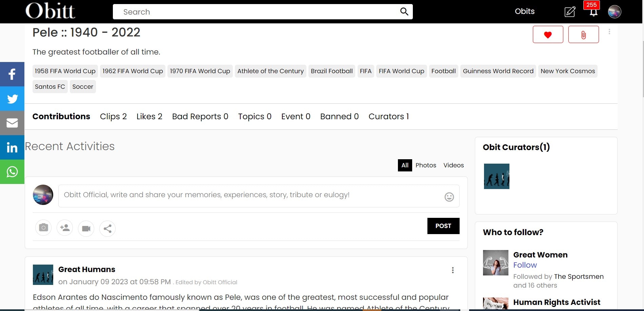The height and width of the screenshot is (311, 644).
Task: Open the FIFA tag
Action: click(x=366, y=71)
